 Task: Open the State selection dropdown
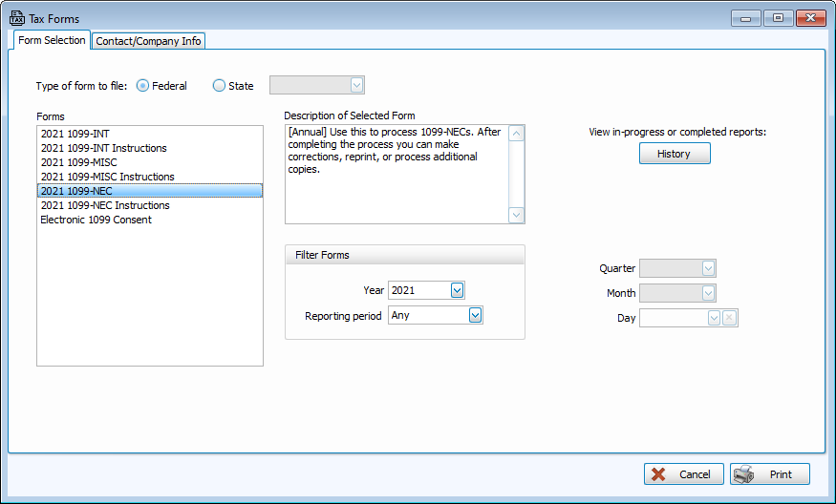click(357, 86)
